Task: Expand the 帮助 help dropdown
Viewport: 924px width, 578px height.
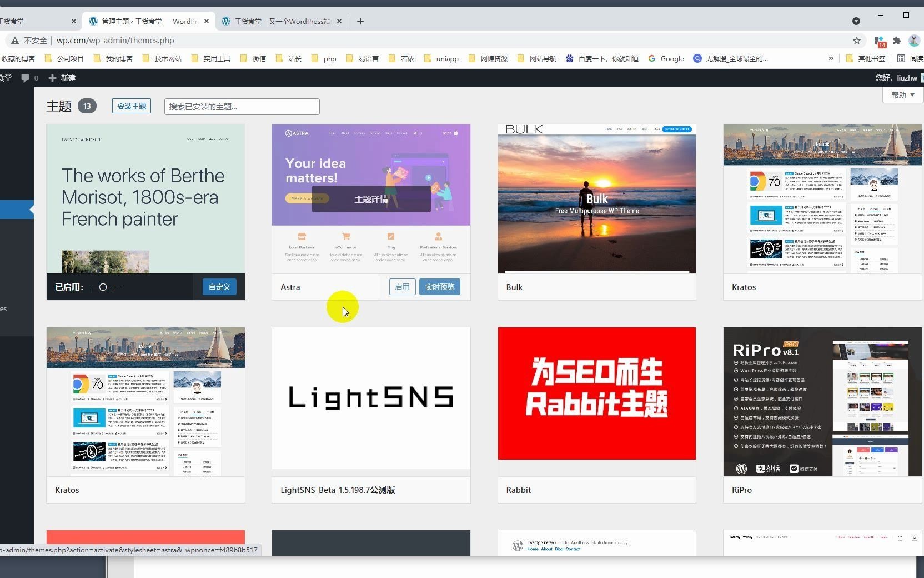Action: click(x=902, y=95)
